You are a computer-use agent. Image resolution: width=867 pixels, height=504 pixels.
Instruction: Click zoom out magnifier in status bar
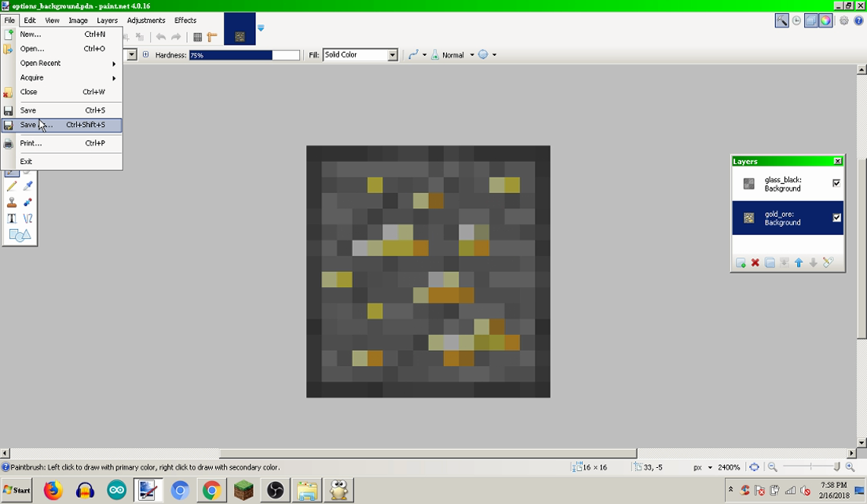click(773, 467)
